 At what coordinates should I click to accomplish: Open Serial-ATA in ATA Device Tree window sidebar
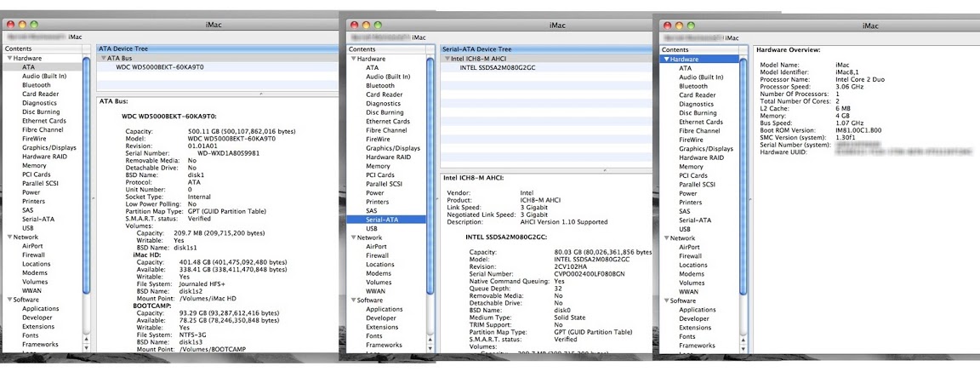coord(39,220)
